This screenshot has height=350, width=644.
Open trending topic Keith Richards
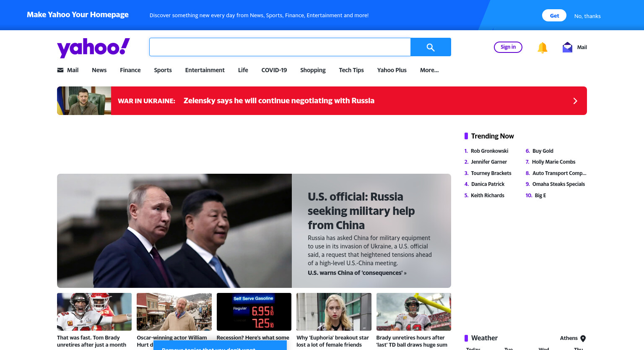[488, 196]
